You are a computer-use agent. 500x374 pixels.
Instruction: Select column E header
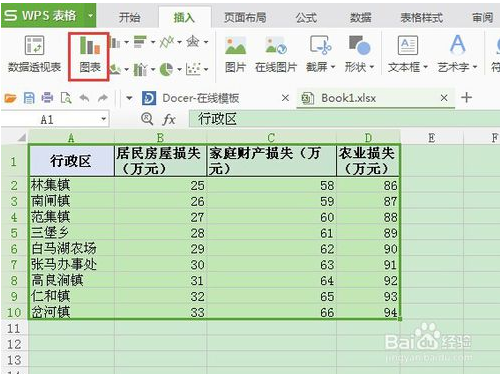pos(432,137)
